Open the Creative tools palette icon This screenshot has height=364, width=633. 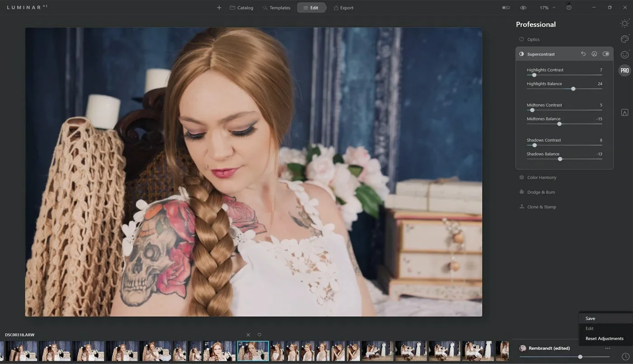625,39
